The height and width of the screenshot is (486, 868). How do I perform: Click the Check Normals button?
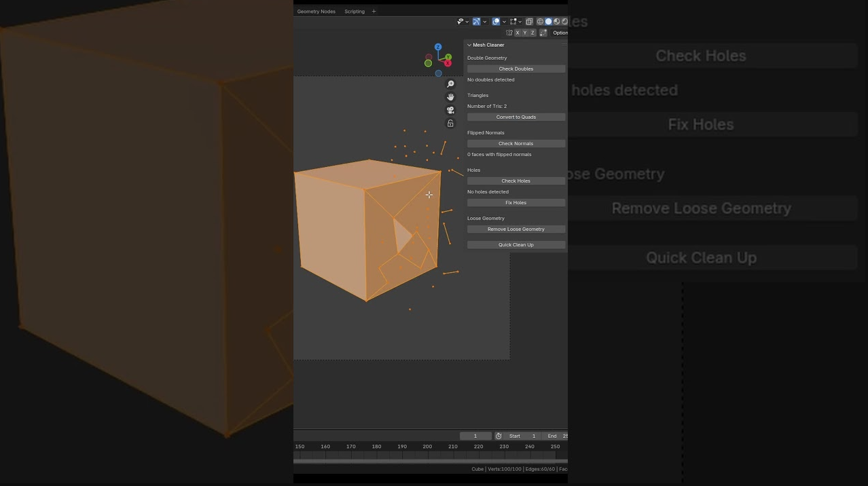tap(516, 143)
